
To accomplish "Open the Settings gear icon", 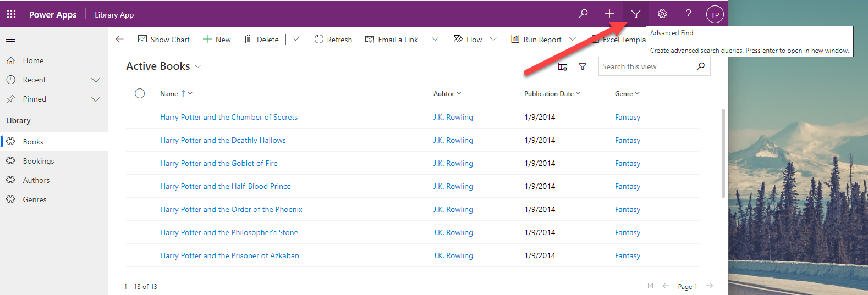I will coord(662,14).
